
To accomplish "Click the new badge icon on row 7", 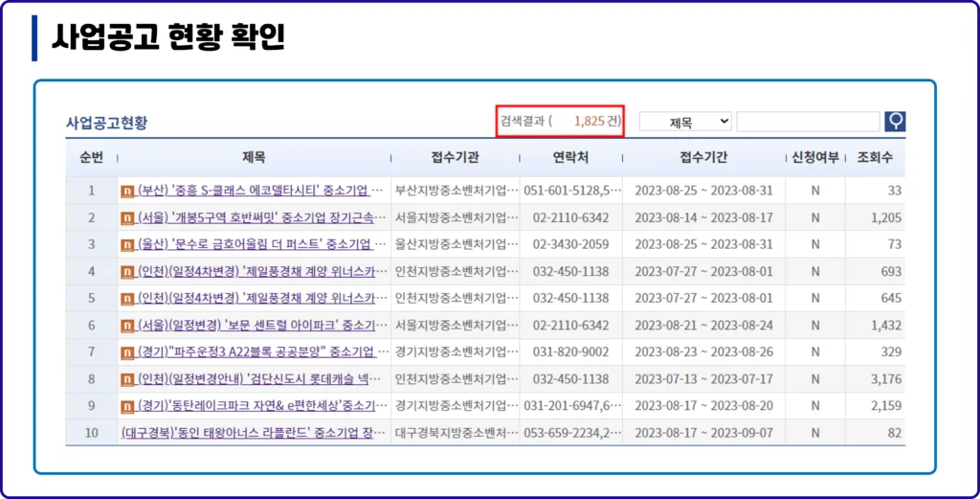I will 127,352.
